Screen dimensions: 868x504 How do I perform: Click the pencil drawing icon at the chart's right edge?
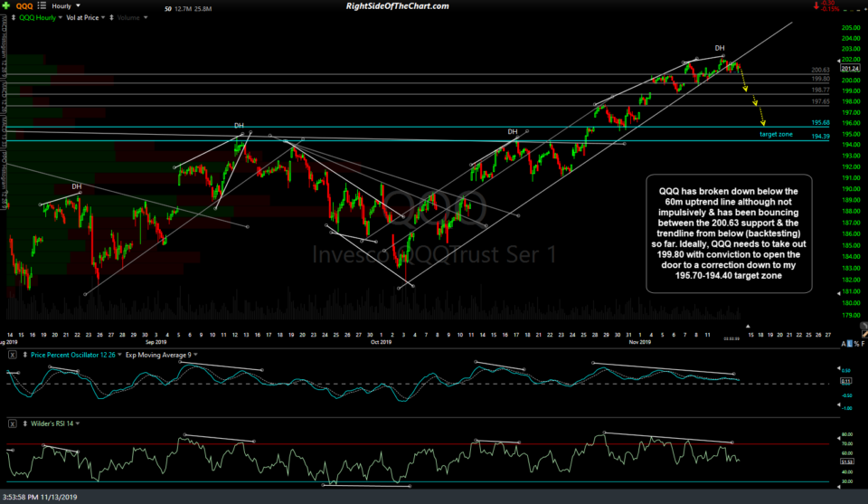pyautogui.click(x=863, y=335)
